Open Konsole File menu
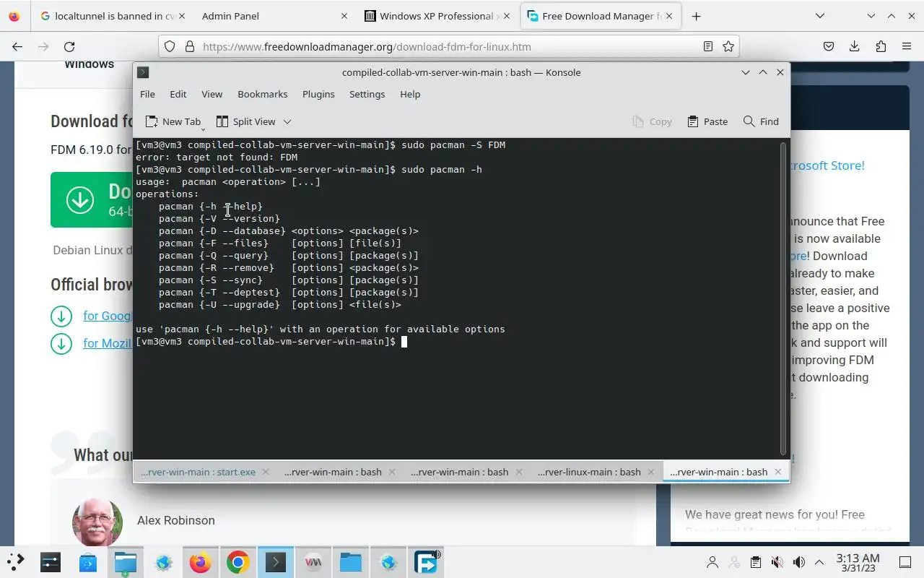Viewport: 924px width, 578px height. [x=147, y=94]
